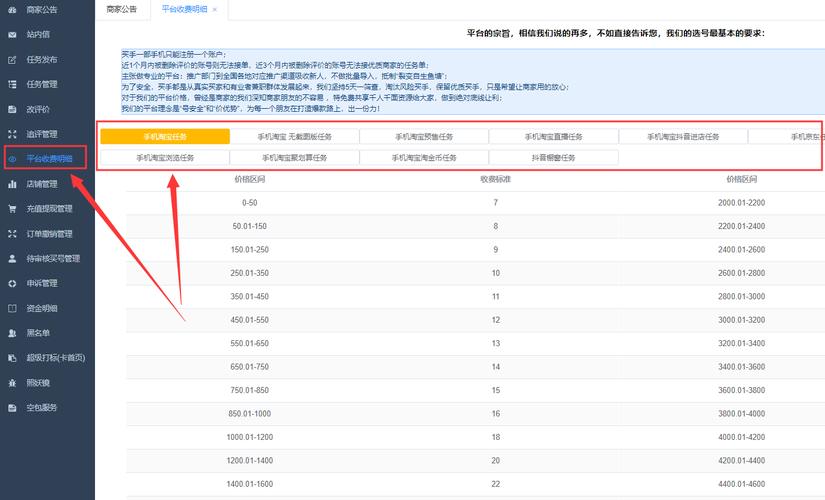Screen dimensions: 825x500
Task: Click the eye icon beside 平台收费明细
Action: (x=12, y=158)
